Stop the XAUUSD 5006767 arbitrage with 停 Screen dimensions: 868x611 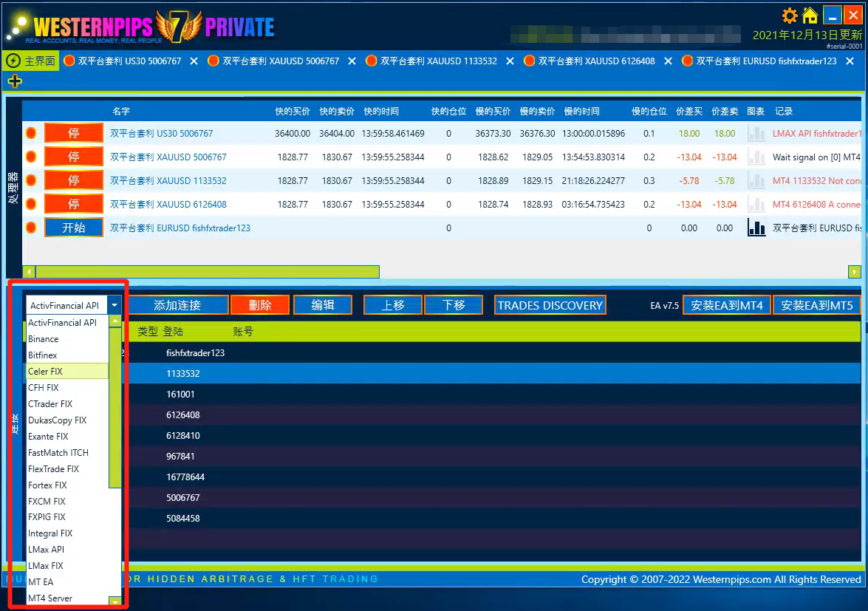pyautogui.click(x=74, y=157)
